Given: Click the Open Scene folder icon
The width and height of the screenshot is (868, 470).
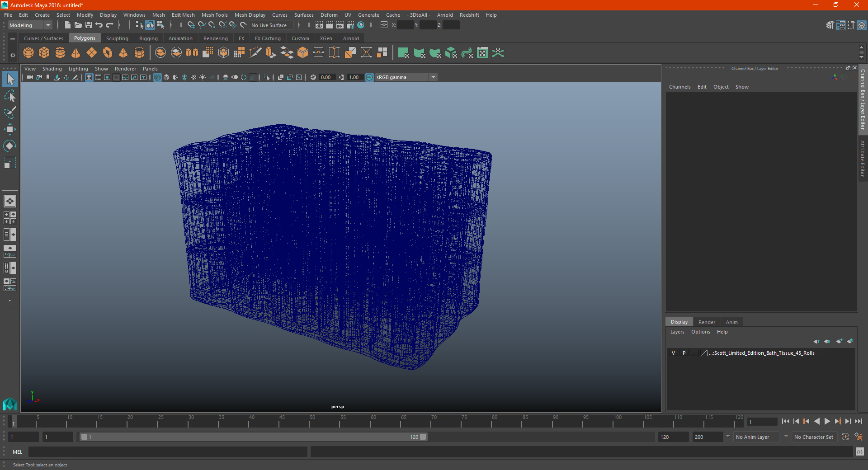Looking at the screenshot, I should 78,25.
